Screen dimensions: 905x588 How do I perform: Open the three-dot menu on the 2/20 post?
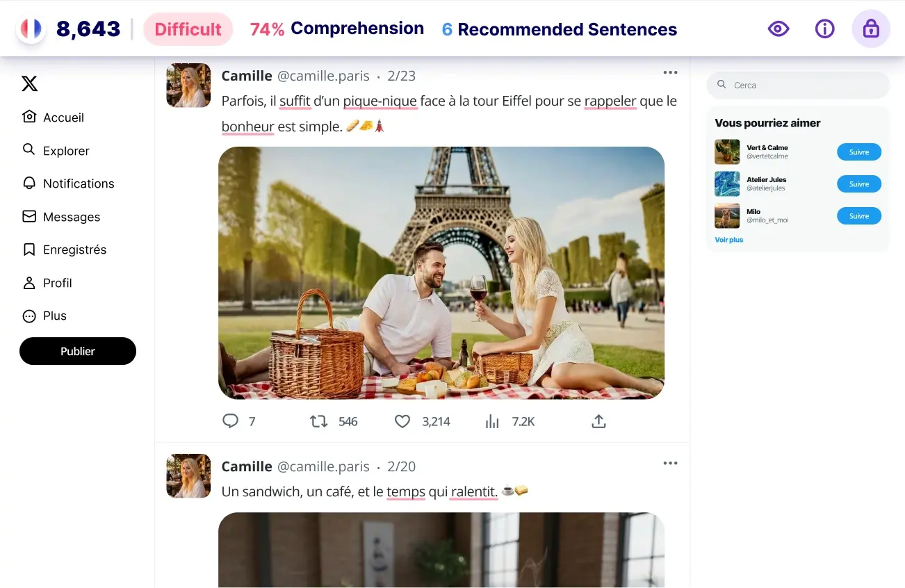[x=670, y=463]
